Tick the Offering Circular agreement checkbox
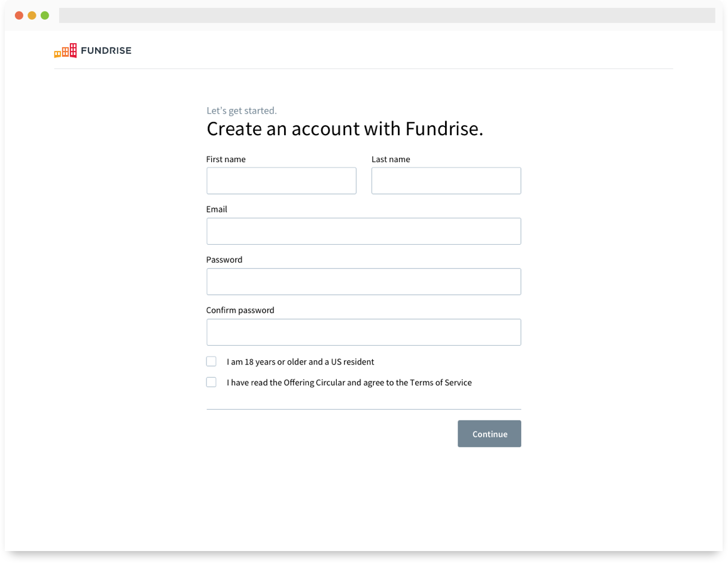Image resolution: width=728 pixels, height=563 pixels. (211, 382)
